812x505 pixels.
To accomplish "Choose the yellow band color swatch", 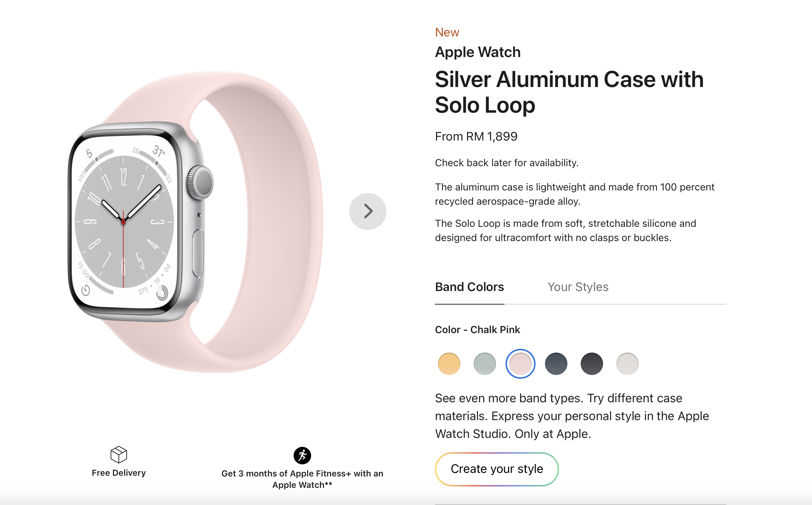I will [449, 364].
